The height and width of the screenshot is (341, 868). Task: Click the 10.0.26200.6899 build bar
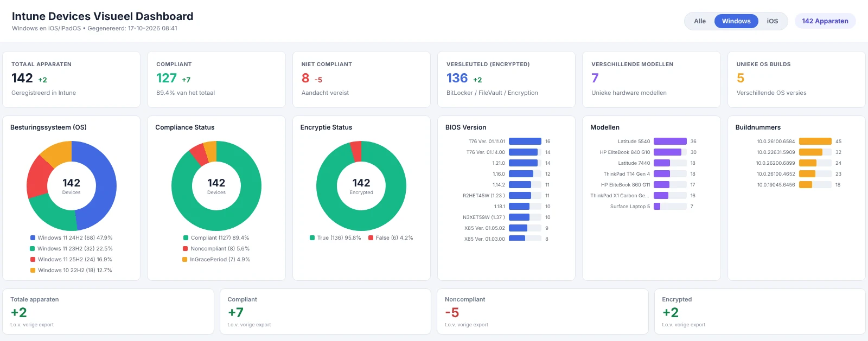808,163
